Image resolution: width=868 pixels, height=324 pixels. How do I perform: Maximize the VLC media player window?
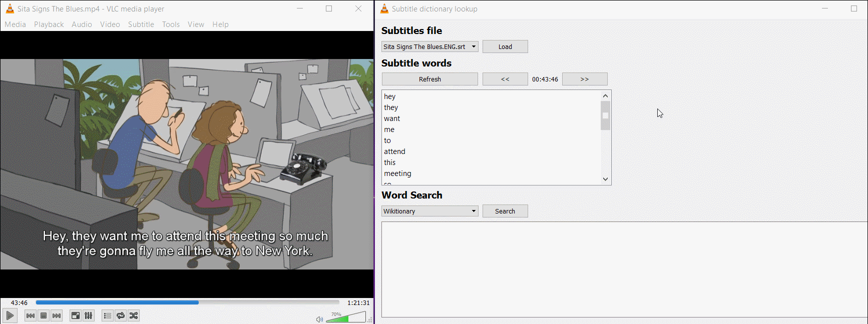(329, 8)
